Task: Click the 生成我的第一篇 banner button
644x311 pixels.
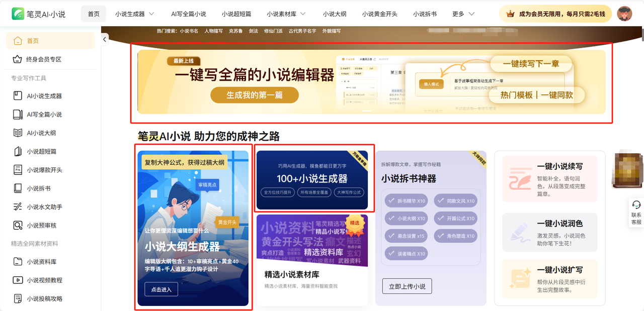Action: pyautogui.click(x=255, y=95)
